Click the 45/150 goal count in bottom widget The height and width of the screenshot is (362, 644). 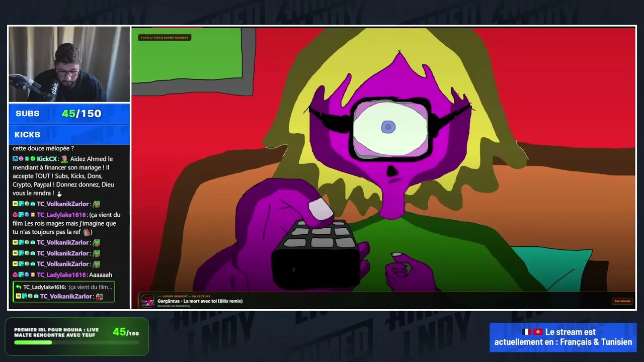[x=126, y=332]
